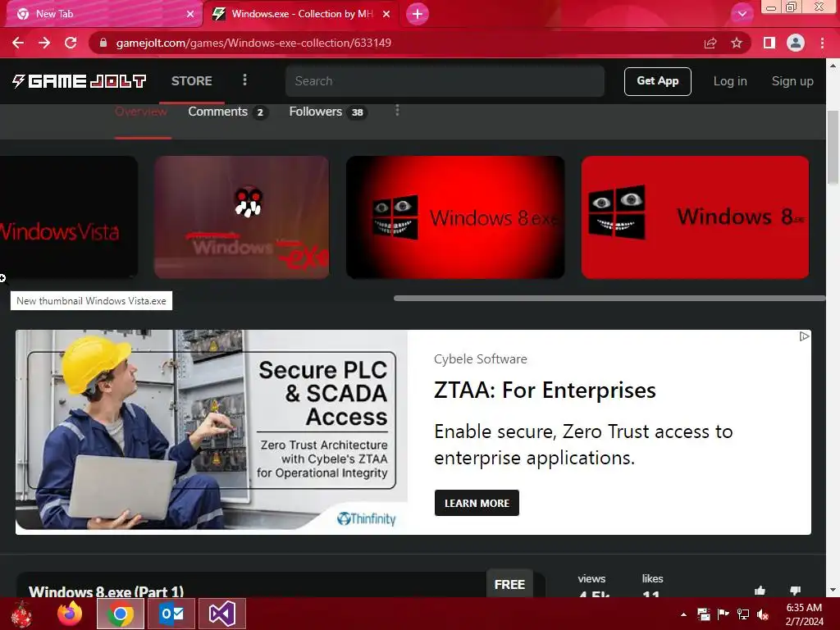Click the AdChoices icon on the ad
The image size is (840, 630).
coord(804,336)
